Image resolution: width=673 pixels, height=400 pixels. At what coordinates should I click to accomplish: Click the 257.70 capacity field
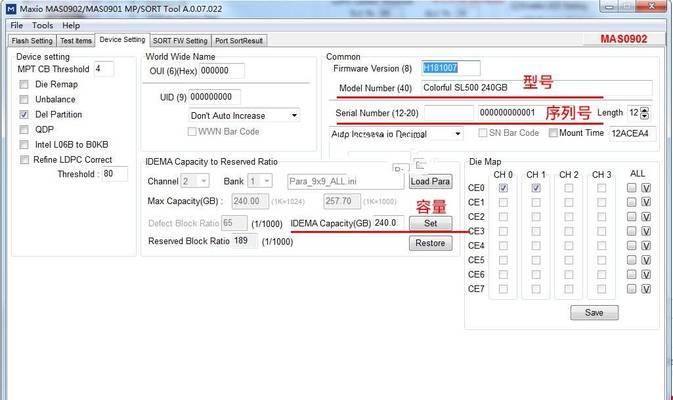coord(342,201)
